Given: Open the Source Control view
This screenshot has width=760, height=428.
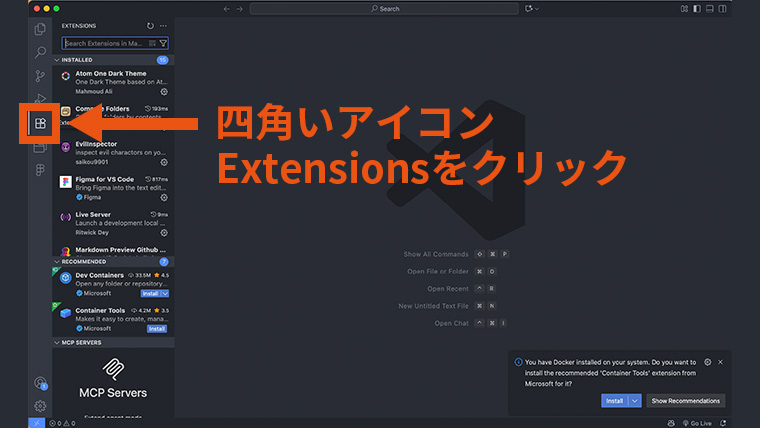Looking at the screenshot, I should [40, 76].
